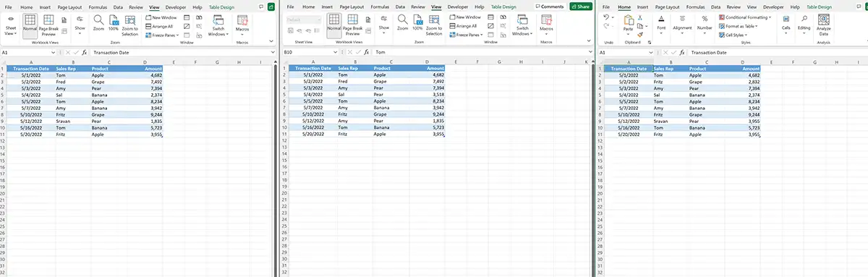Click New Window in middle window
Viewport: 868px width, 277px height.
tap(465, 17)
